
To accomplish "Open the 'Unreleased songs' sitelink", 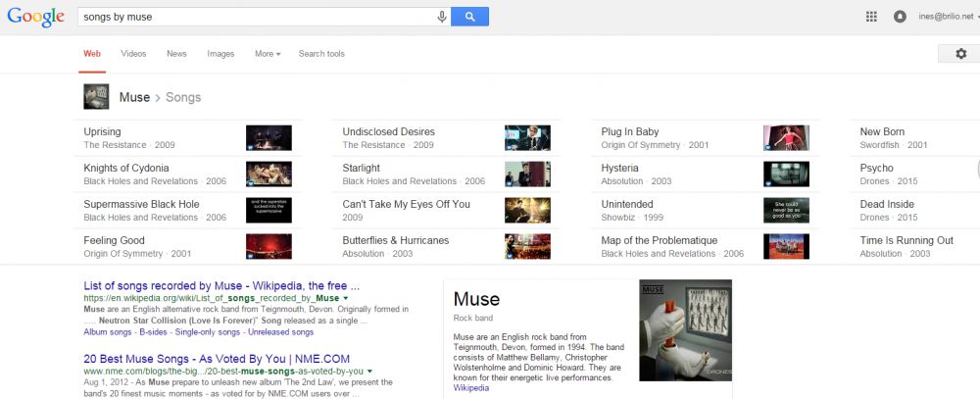I will point(280,332).
